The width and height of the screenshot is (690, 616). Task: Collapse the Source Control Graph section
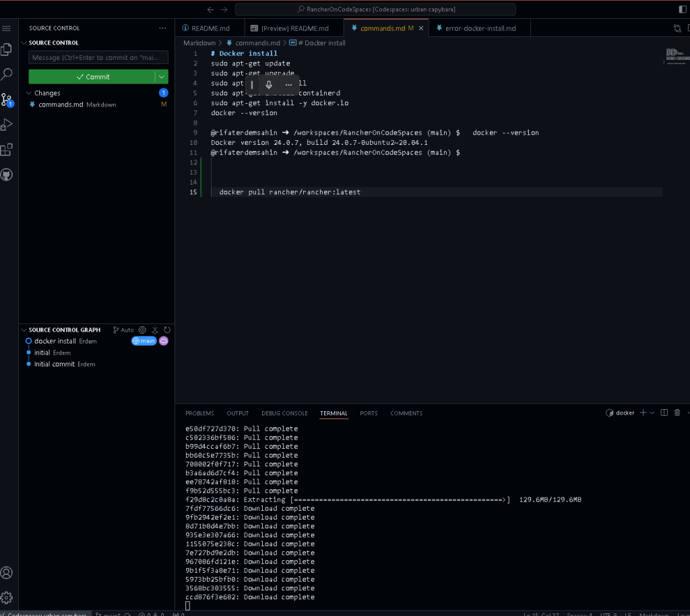[x=24, y=330]
